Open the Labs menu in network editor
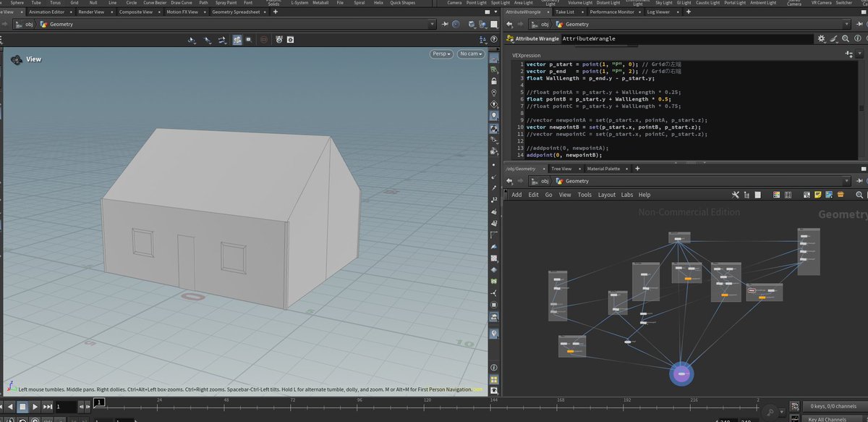This screenshot has height=422, width=868. 626,195
